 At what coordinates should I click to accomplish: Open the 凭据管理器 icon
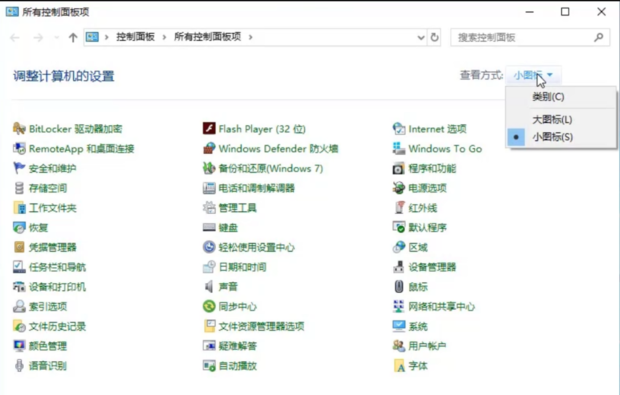pyautogui.click(x=19, y=247)
